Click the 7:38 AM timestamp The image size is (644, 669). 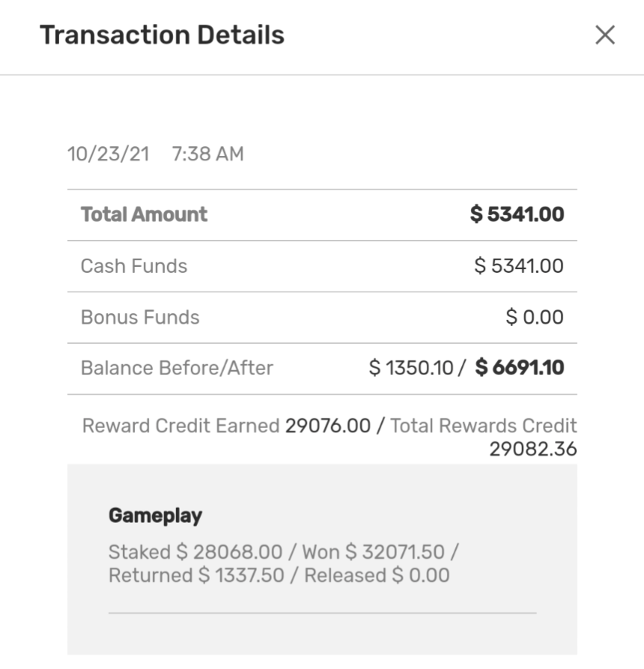[207, 154]
